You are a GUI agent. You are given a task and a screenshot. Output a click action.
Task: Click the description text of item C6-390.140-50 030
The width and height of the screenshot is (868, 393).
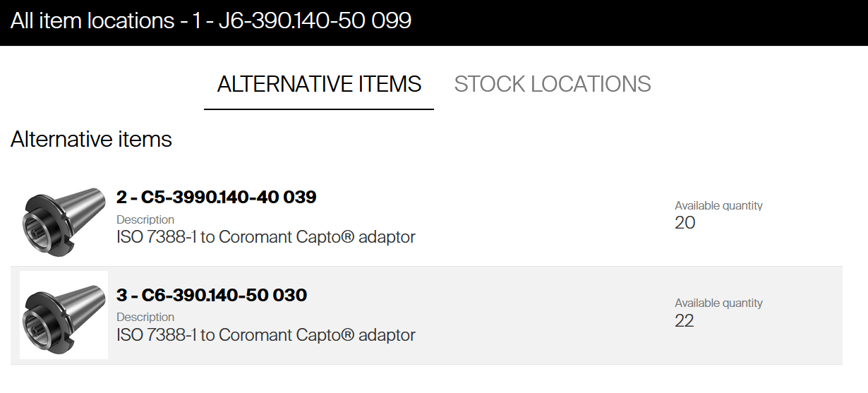click(265, 335)
